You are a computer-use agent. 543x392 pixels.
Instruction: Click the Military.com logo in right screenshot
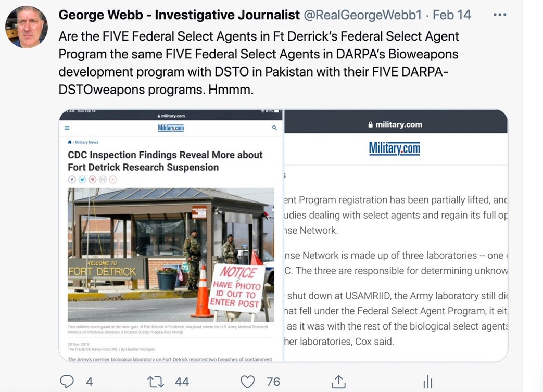pyautogui.click(x=395, y=148)
